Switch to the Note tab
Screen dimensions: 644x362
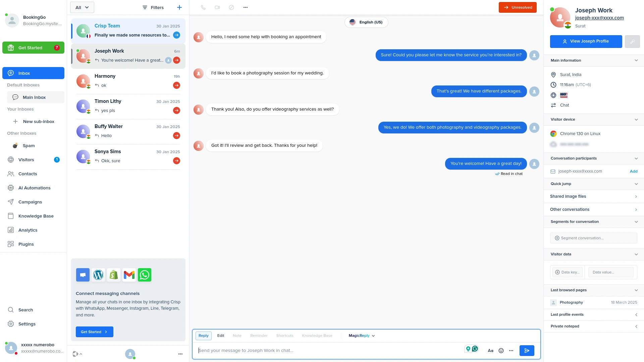tap(237, 336)
